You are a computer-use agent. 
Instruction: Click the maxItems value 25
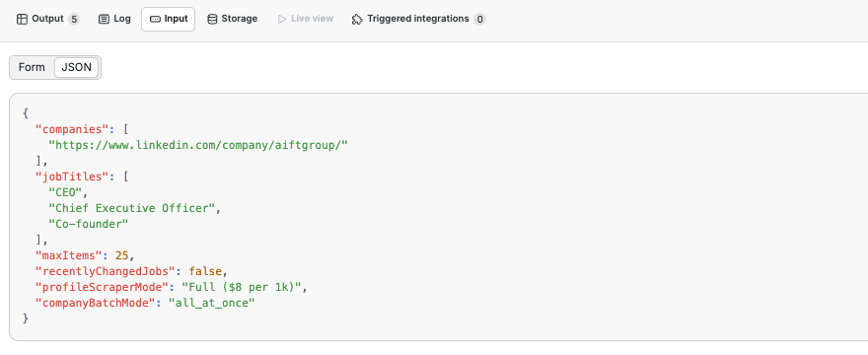(121, 255)
